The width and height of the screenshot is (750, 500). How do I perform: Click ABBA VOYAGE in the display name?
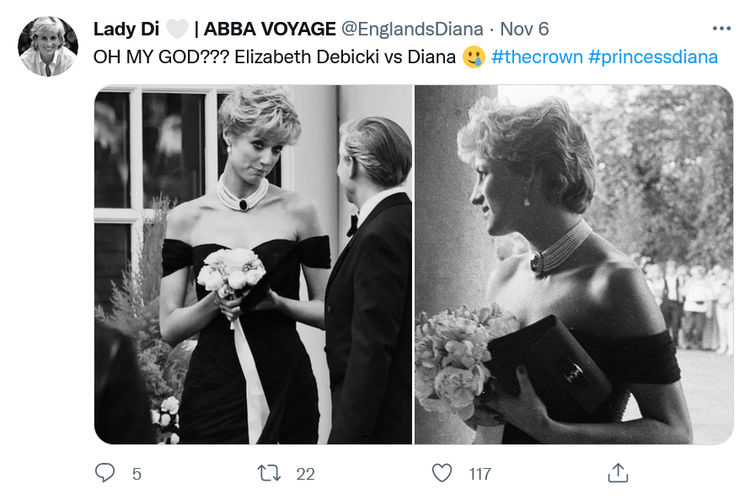click(x=264, y=29)
